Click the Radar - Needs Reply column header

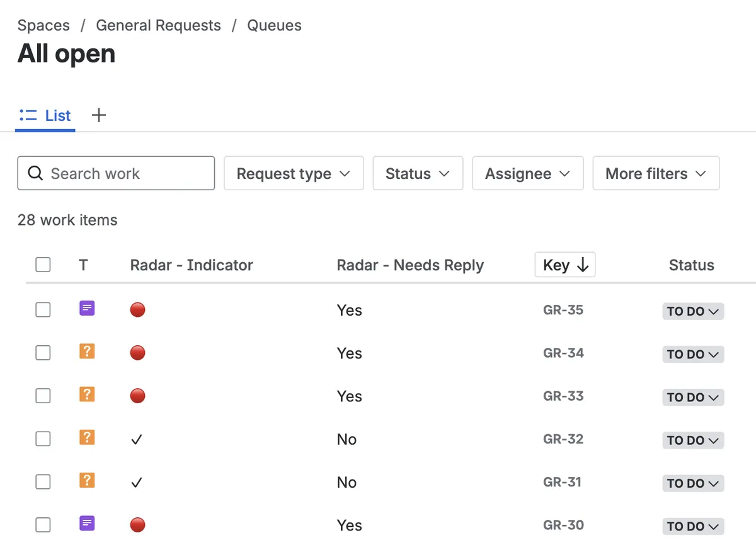tap(410, 265)
